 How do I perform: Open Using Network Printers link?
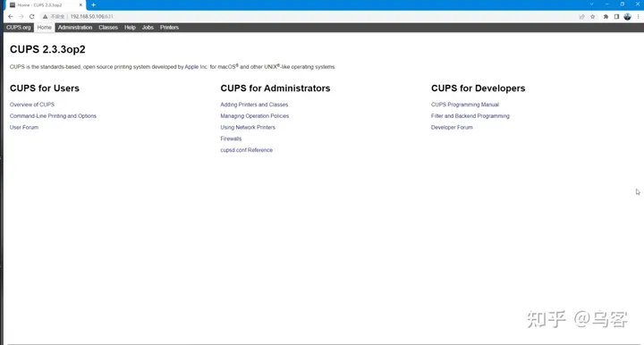(x=248, y=128)
